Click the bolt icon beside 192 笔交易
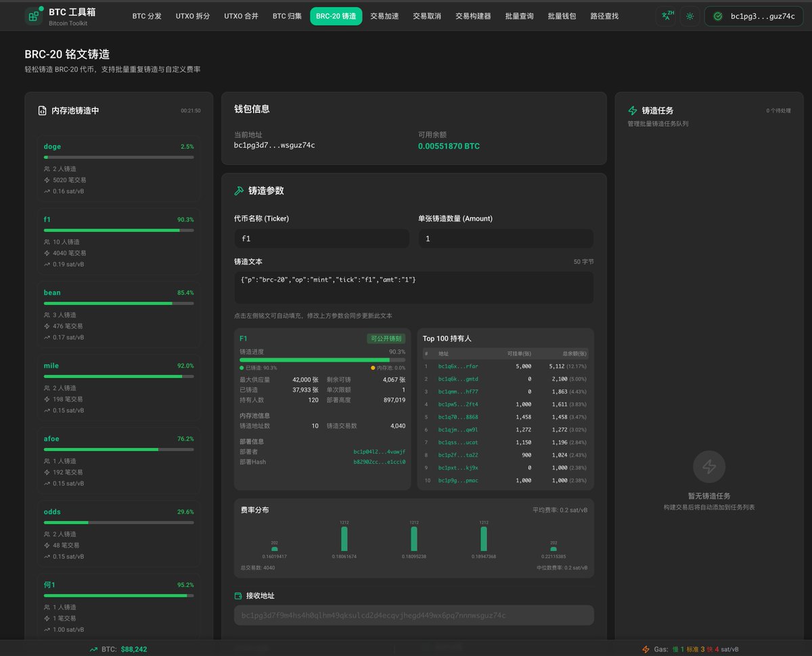This screenshot has height=656, width=812. click(x=47, y=473)
